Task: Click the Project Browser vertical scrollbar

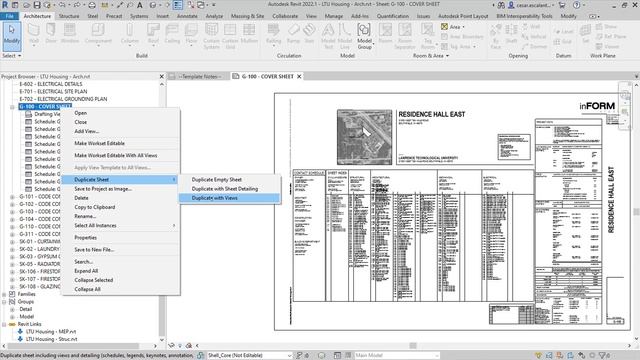Action: click(x=162, y=212)
